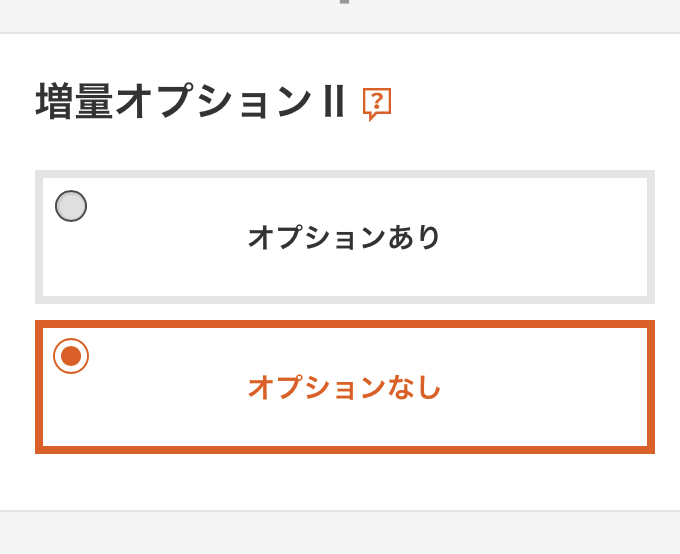Click the gray header strip above the section
This screenshot has height=554, width=680.
(x=340, y=16)
